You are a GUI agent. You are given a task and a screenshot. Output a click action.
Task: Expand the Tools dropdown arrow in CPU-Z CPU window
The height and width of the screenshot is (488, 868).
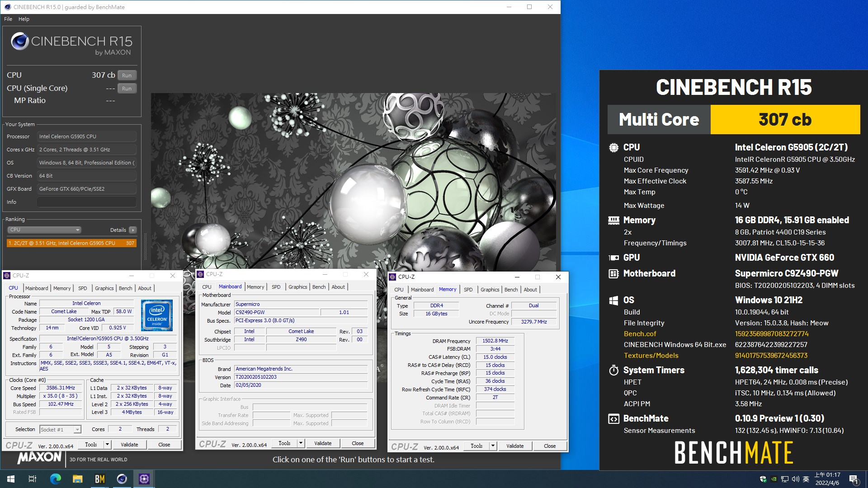click(107, 445)
